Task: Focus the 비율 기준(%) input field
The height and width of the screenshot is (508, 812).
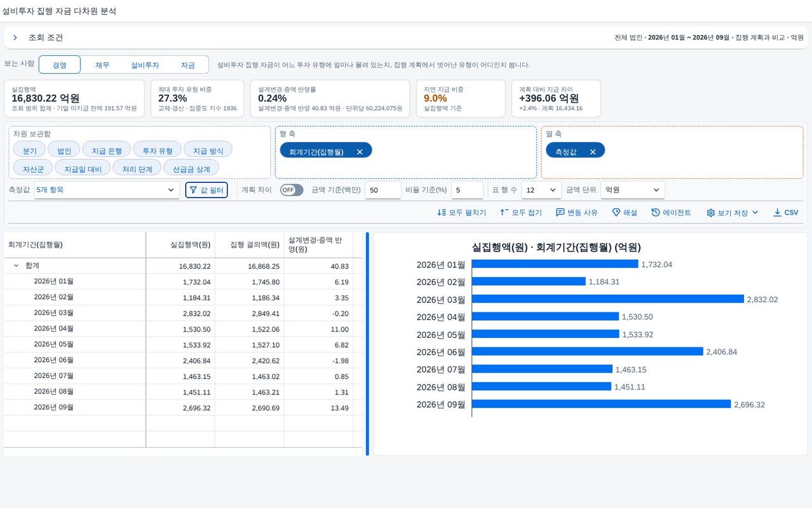Action: click(468, 190)
